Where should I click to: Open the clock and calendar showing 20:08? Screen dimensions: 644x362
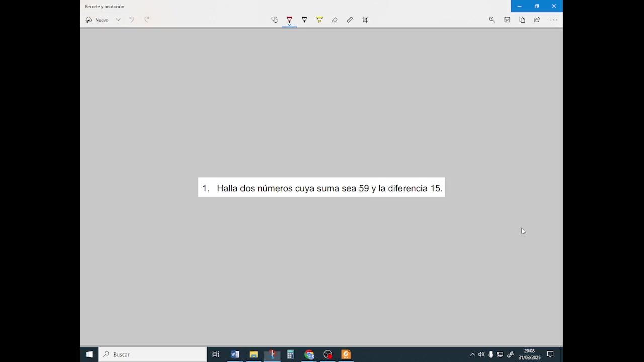tap(529, 354)
